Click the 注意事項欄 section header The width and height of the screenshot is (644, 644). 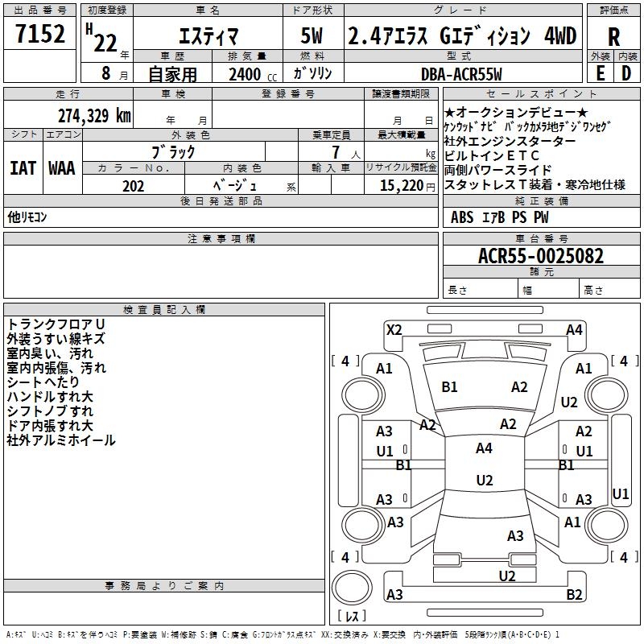221,238
